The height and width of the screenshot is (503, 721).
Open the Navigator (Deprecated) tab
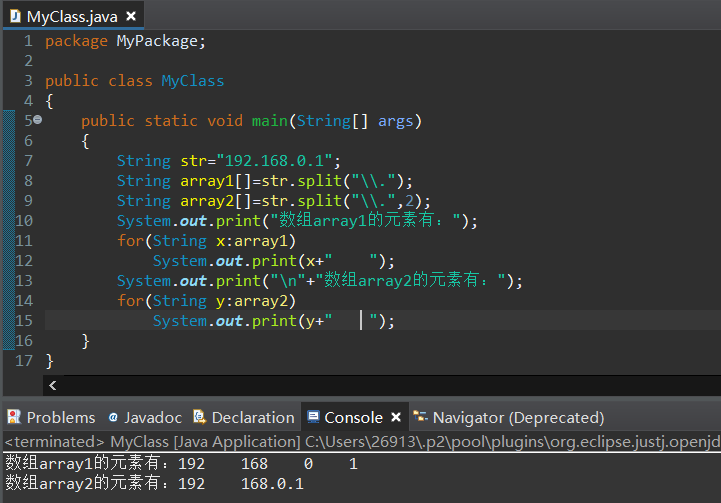[x=509, y=417]
